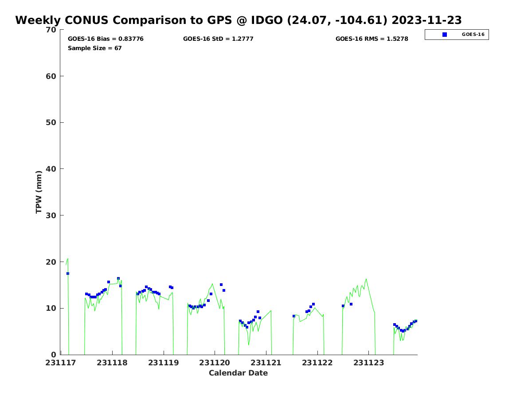Click the 50 y-axis tick label
Image resolution: width=532 pixels, height=399 pixels.
[51, 122]
